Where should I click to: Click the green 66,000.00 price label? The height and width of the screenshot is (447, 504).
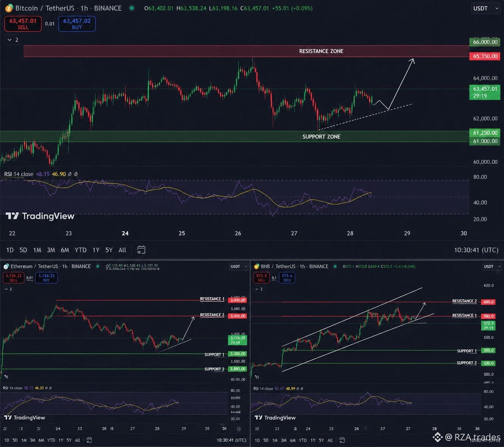(x=485, y=42)
